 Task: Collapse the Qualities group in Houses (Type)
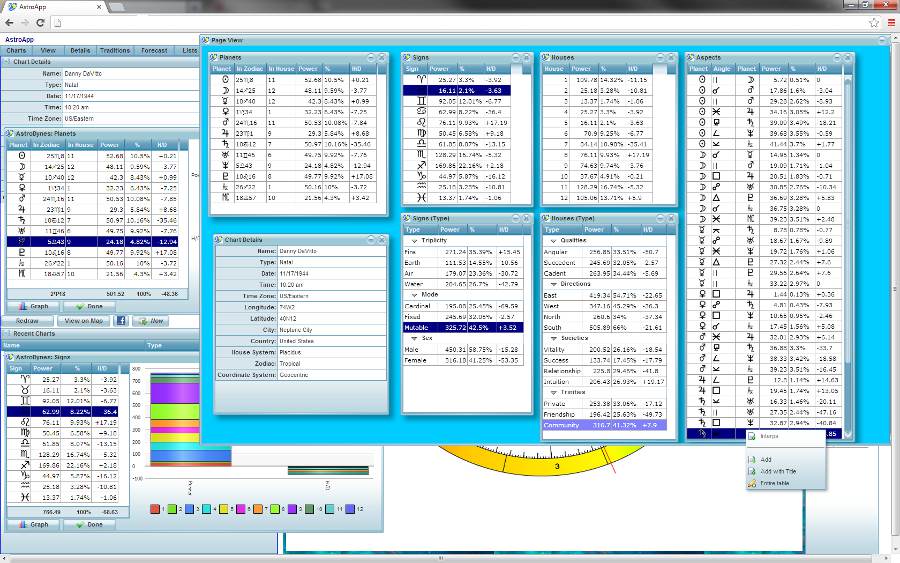pos(553,240)
